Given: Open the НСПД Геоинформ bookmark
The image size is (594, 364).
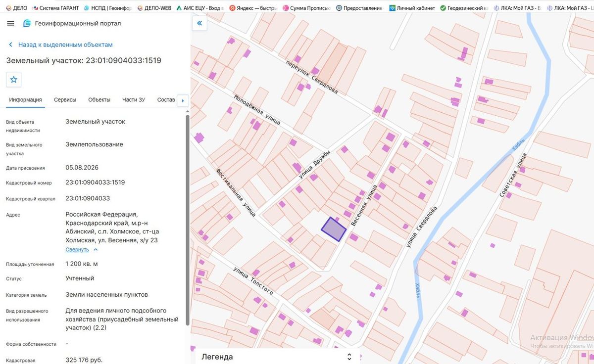Looking at the screenshot, I should 108,8.
